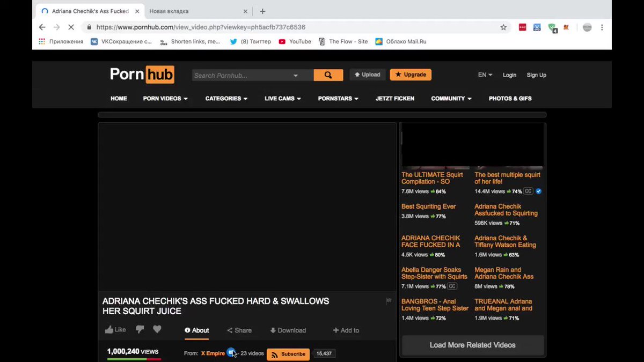
Task: Click Load More Related Videos button
Action: (473, 345)
